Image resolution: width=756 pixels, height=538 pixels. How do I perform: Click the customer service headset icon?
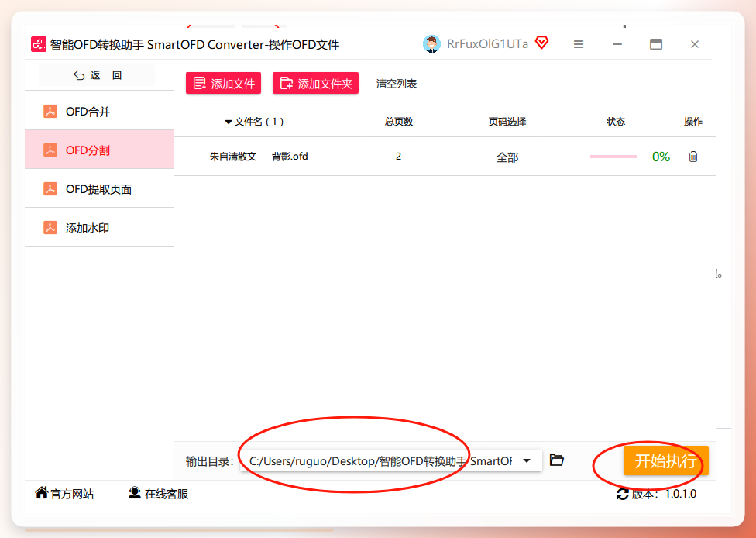point(135,492)
